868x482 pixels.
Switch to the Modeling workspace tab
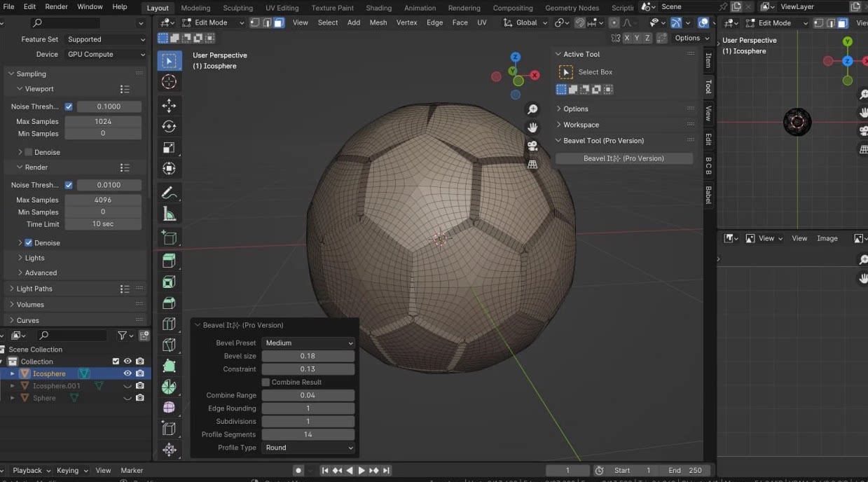point(195,8)
